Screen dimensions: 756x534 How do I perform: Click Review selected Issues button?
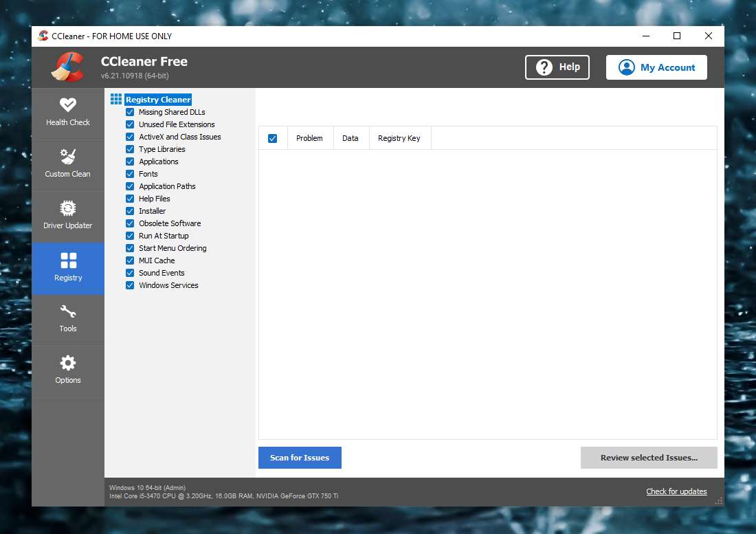[x=649, y=457]
